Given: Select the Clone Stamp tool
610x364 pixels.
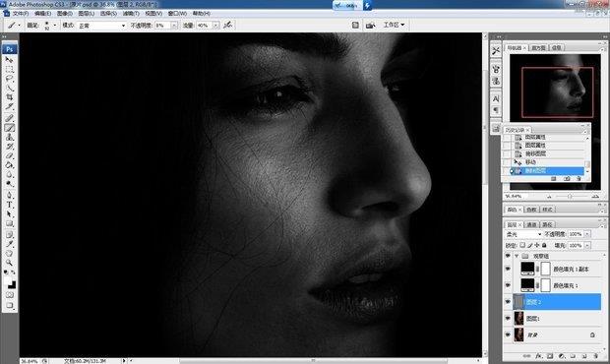Looking at the screenshot, I should (x=9, y=137).
